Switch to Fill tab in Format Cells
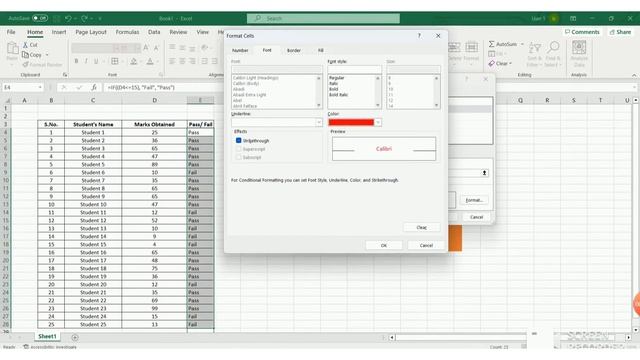 pos(320,50)
